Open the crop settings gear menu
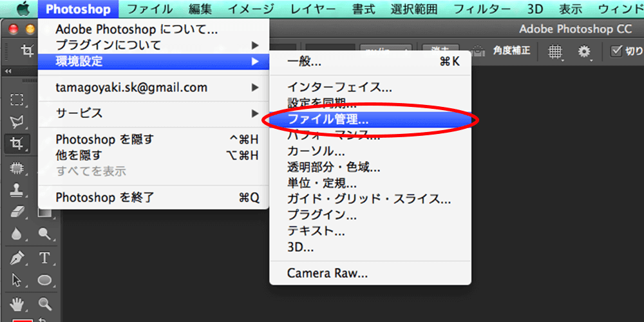 585,52
